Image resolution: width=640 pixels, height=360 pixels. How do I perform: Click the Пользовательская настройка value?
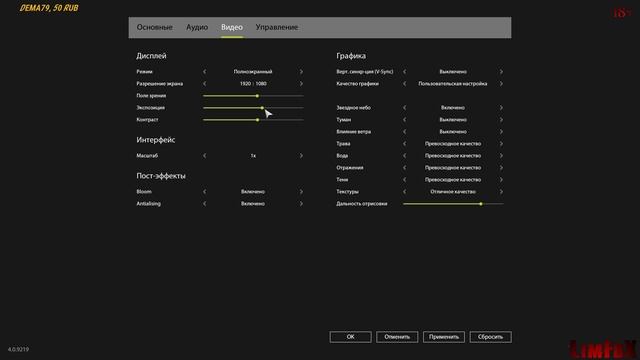coord(453,84)
